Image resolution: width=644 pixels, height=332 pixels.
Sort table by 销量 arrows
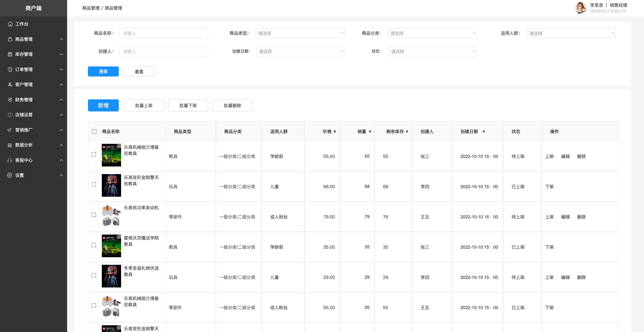[x=370, y=132]
